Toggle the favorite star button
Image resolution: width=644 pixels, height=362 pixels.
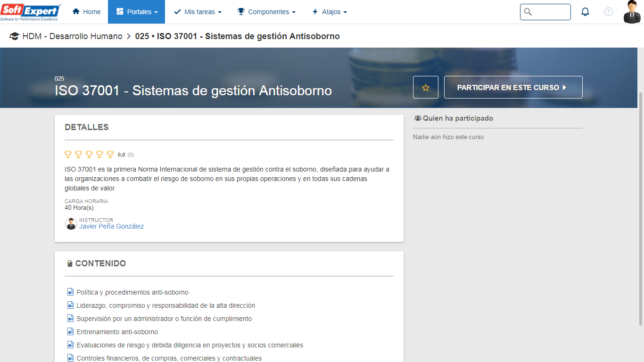coord(426,87)
